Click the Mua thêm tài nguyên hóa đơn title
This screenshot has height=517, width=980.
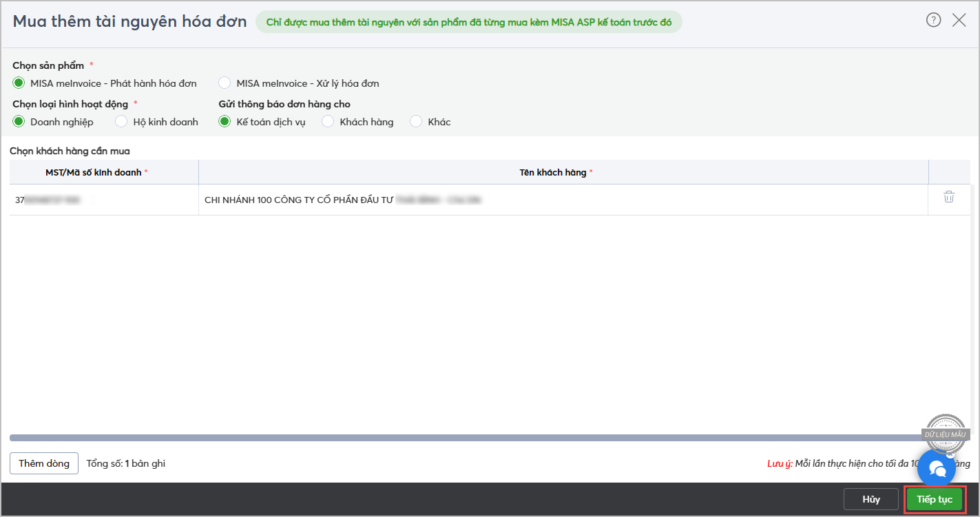click(x=129, y=21)
